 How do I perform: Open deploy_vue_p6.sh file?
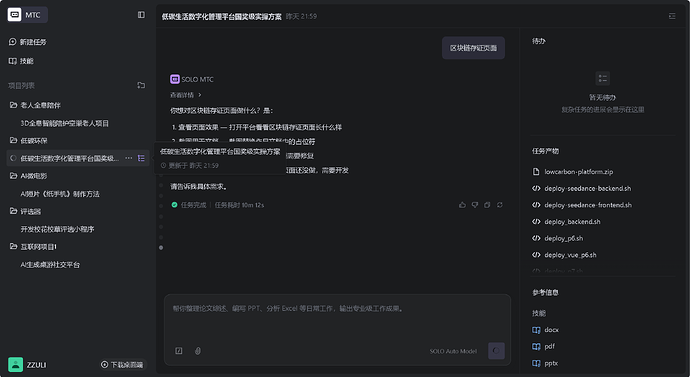[x=570, y=255]
